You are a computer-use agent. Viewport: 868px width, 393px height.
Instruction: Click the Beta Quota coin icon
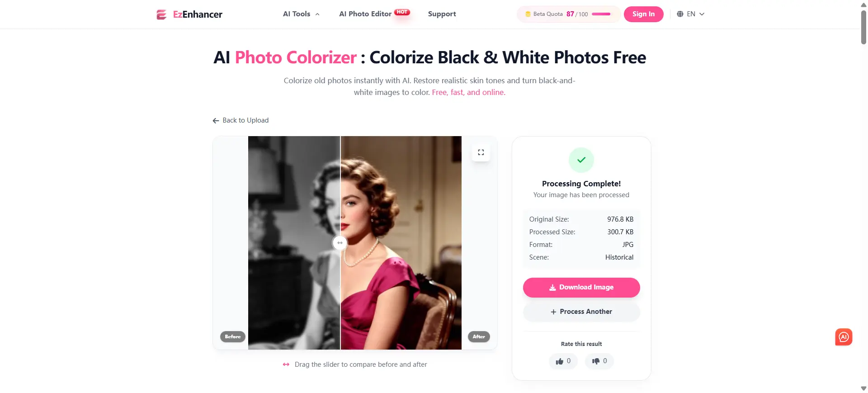pyautogui.click(x=528, y=14)
